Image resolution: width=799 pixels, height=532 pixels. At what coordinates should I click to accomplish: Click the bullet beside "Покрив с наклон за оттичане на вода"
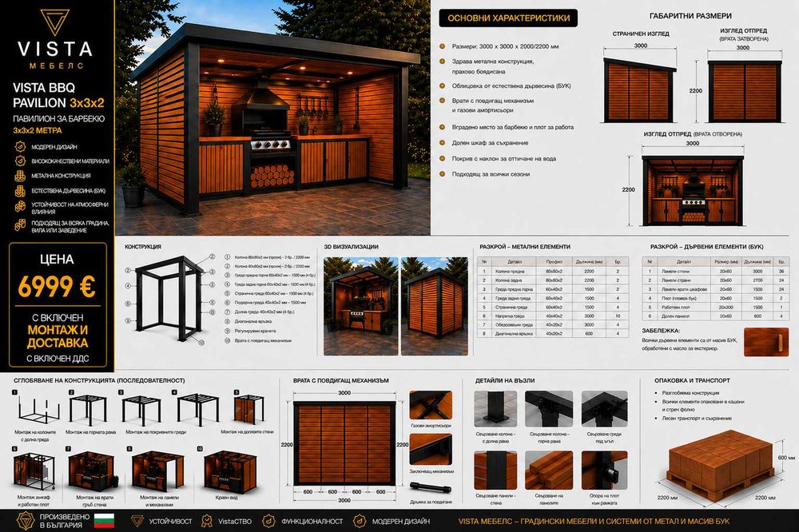(x=443, y=159)
